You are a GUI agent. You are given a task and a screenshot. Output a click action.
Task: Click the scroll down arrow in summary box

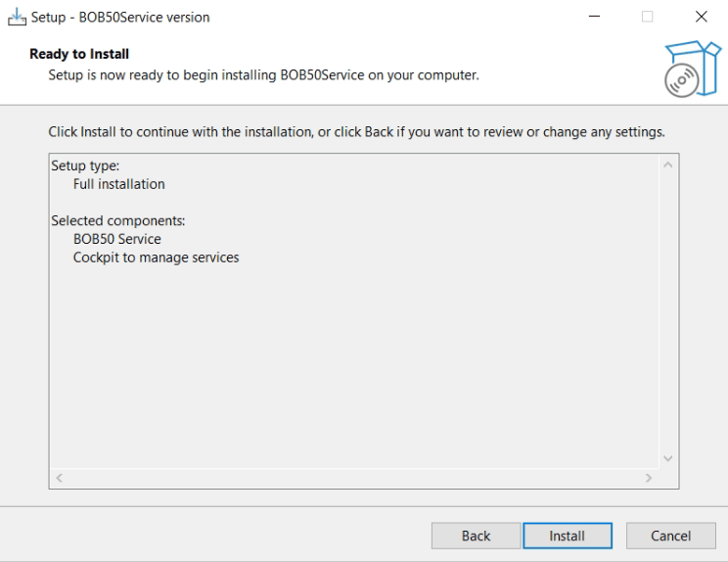click(668, 458)
